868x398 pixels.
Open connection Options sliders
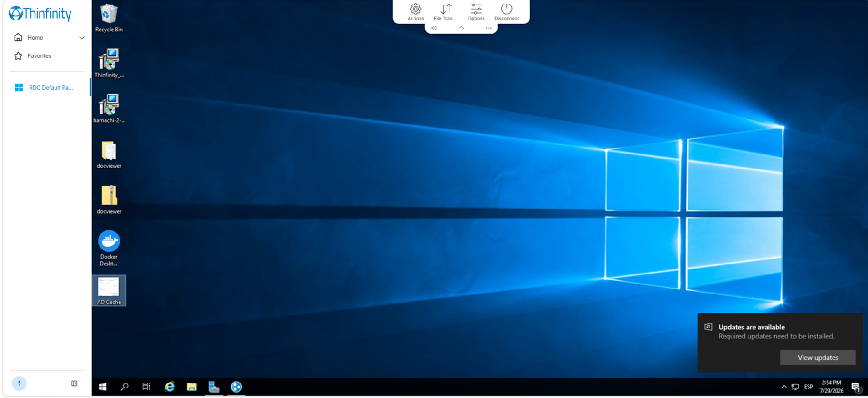point(476,12)
